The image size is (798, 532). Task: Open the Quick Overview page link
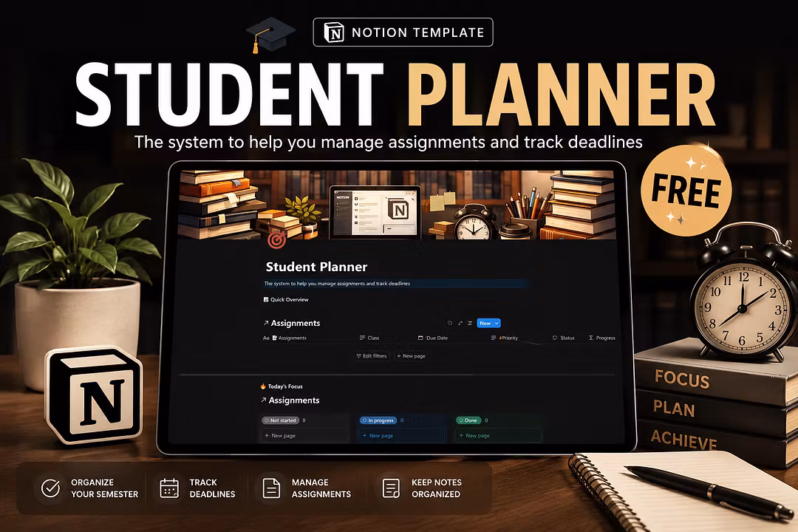[285, 299]
